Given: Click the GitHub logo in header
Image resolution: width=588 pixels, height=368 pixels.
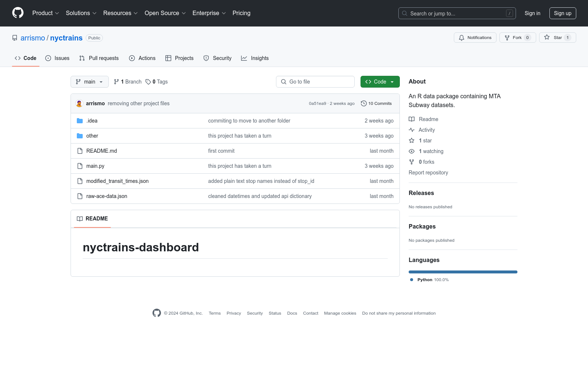Looking at the screenshot, I should tap(18, 13).
